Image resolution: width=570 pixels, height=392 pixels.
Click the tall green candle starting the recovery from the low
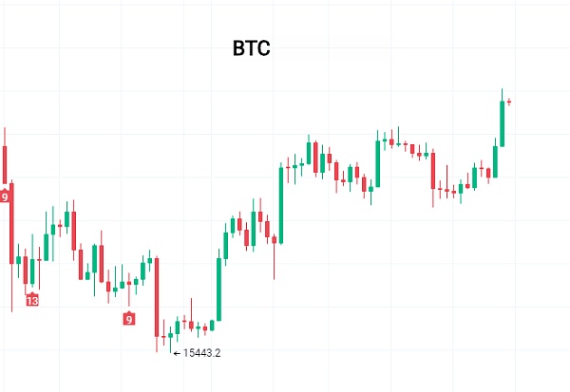tap(218, 289)
